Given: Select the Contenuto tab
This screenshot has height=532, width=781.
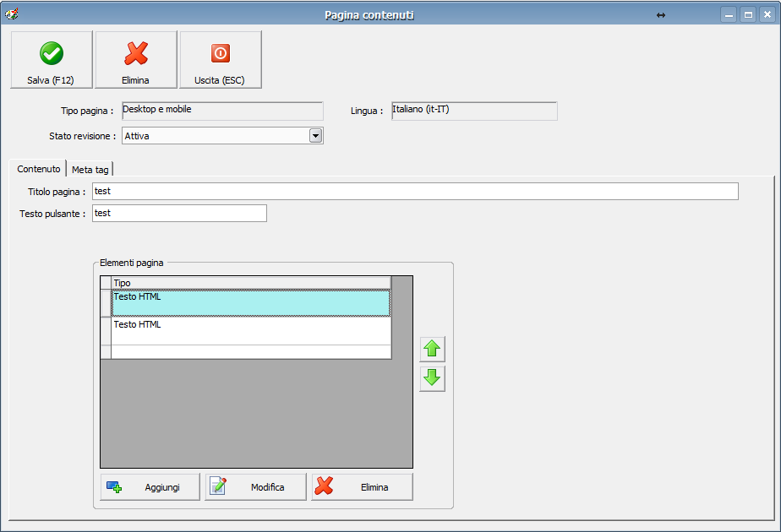Looking at the screenshot, I should 38,169.
